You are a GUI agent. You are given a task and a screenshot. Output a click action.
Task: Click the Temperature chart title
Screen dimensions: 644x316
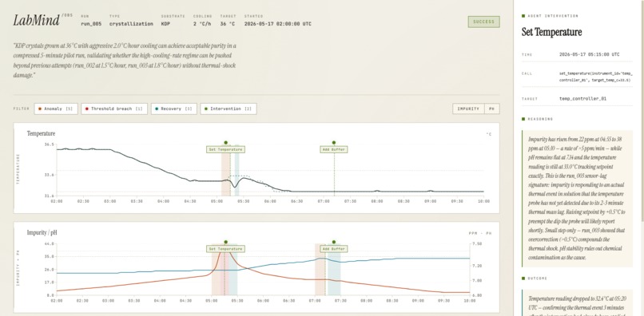[x=41, y=133]
